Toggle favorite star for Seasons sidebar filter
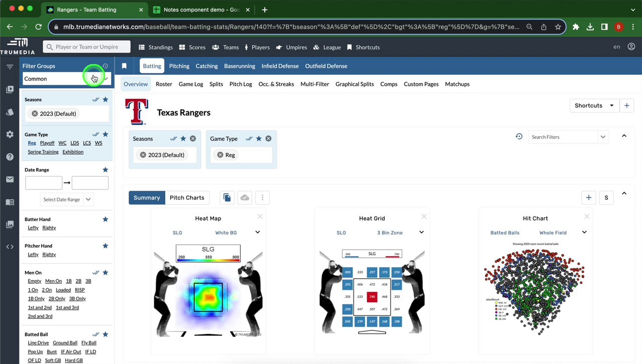Viewport: 642px width, 364px height. (x=105, y=99)
